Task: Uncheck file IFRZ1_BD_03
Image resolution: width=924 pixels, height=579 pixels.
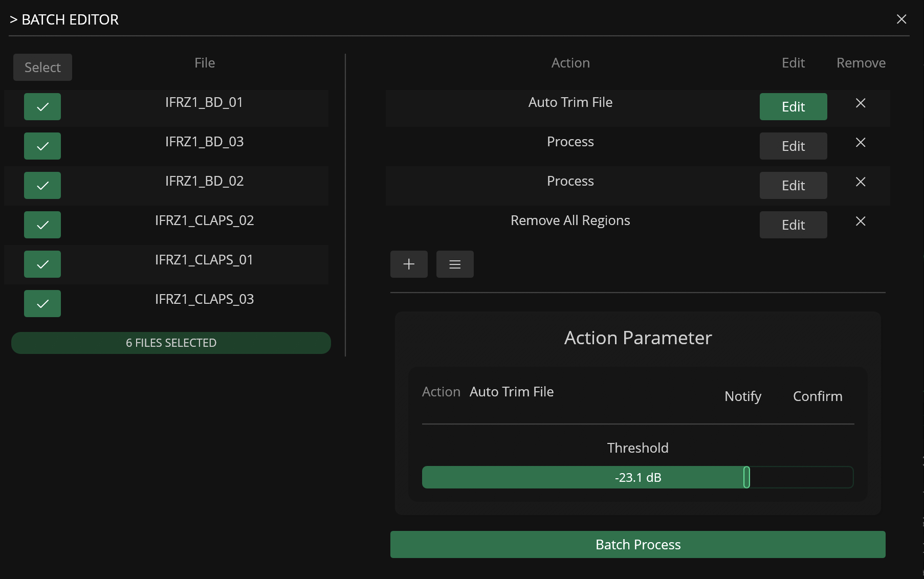Action: (x=42, y=146)
